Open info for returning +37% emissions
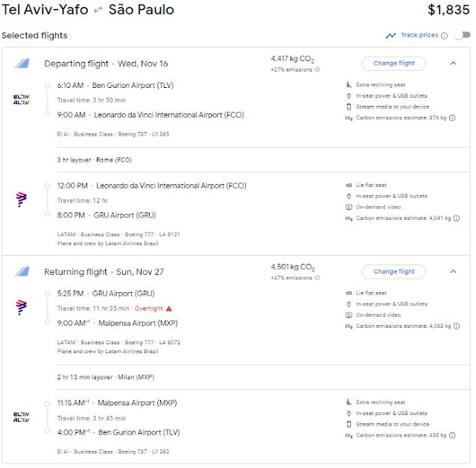This screenshot has height=468, width=476. point(317,278)
